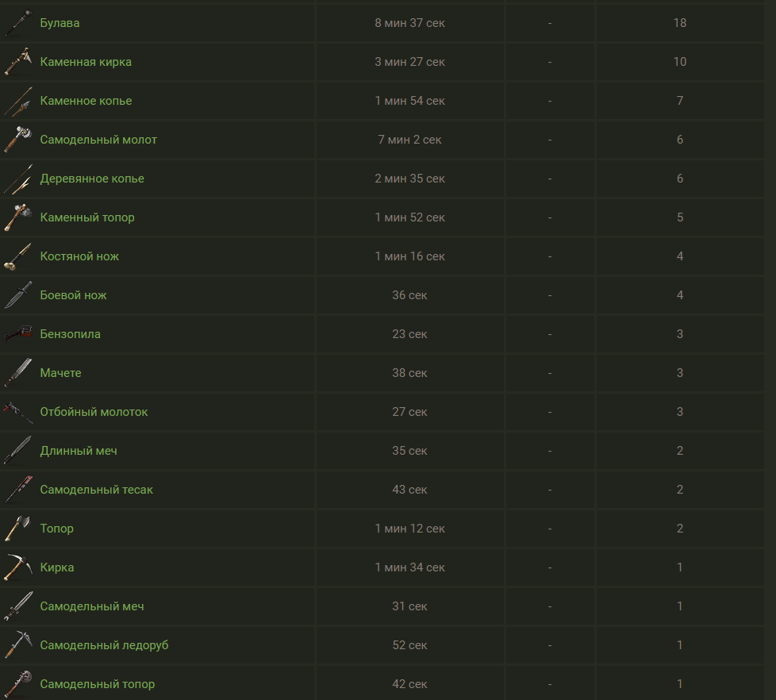Open the Боевой нож link
The image size is (776, 700).
[x=73, y=295]
